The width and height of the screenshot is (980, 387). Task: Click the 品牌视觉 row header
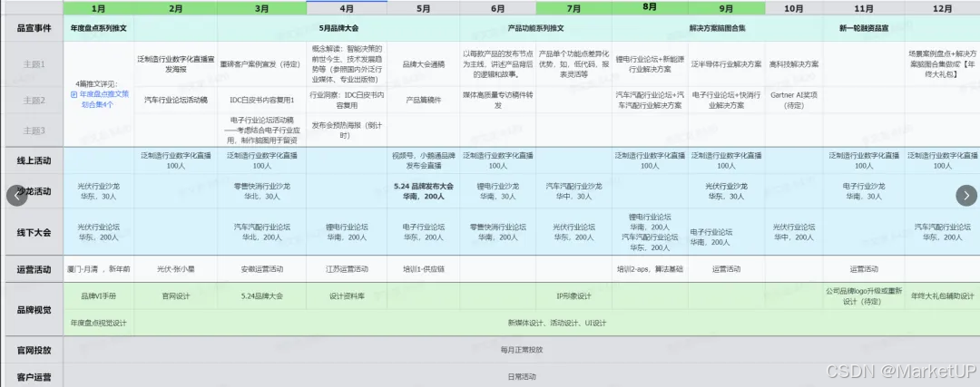pos(34,309)
